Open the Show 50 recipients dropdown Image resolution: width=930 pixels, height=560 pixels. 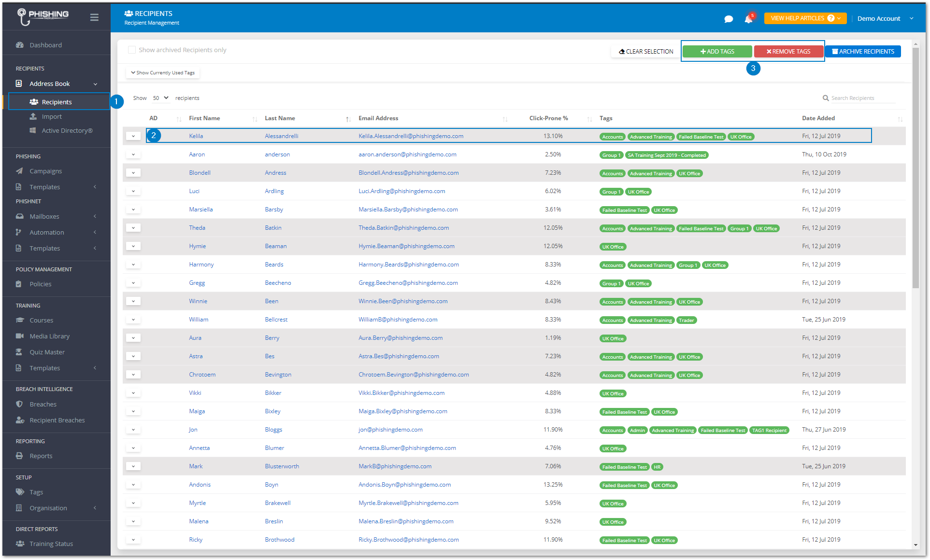[160, 98]
